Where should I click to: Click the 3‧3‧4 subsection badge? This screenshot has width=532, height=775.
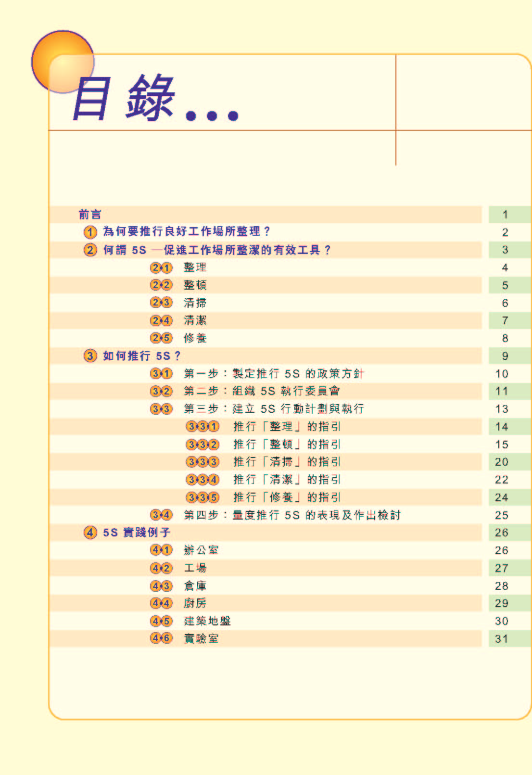(x=203, y=480)
